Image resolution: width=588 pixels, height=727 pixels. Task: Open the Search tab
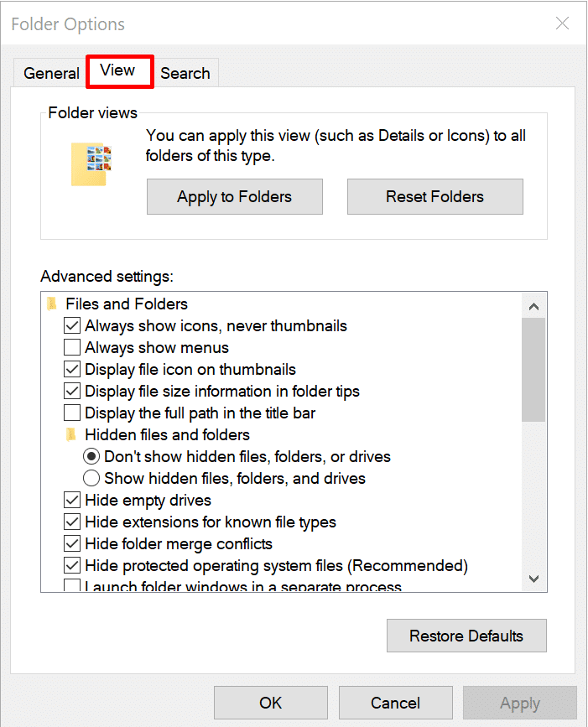tap(185, 73)
